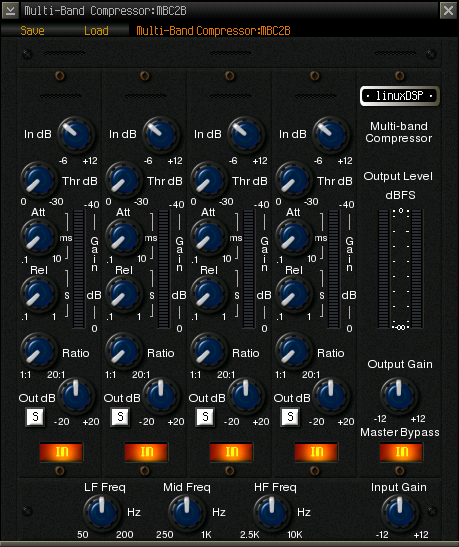Click band 2 Thr dB threshold knob
The image size is (459, 547).
124,180
